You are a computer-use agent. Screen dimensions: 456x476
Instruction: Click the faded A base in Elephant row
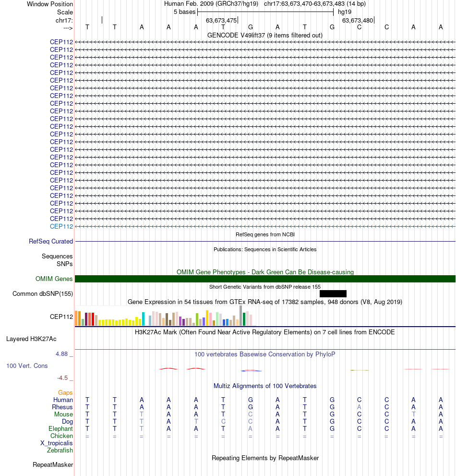250,428
